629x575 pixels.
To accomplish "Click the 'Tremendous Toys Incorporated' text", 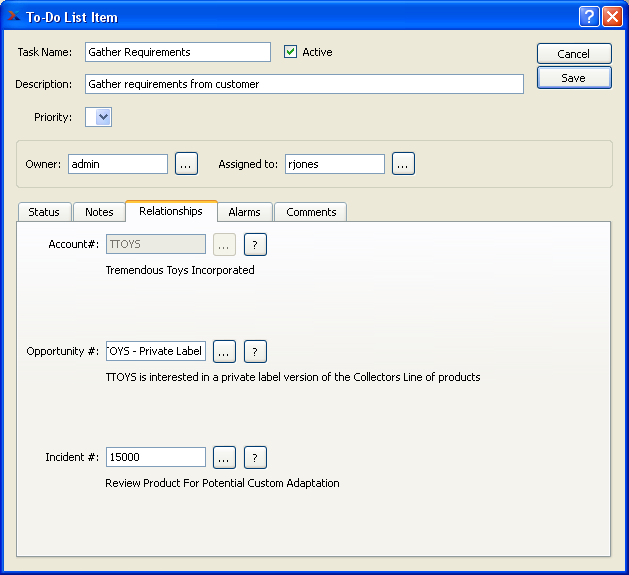I will pyautogui.click(x=180, y=270).
